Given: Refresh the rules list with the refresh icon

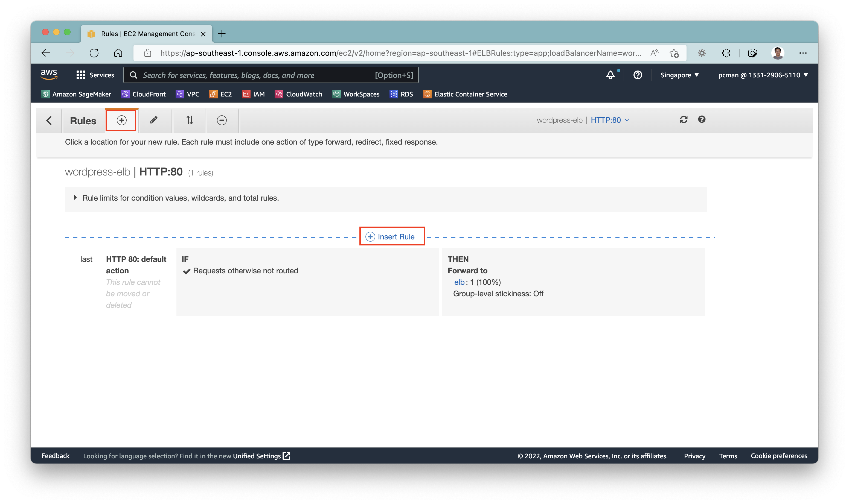Looking at the screenshot, I should pyautogui.click(x=684, y=119).
